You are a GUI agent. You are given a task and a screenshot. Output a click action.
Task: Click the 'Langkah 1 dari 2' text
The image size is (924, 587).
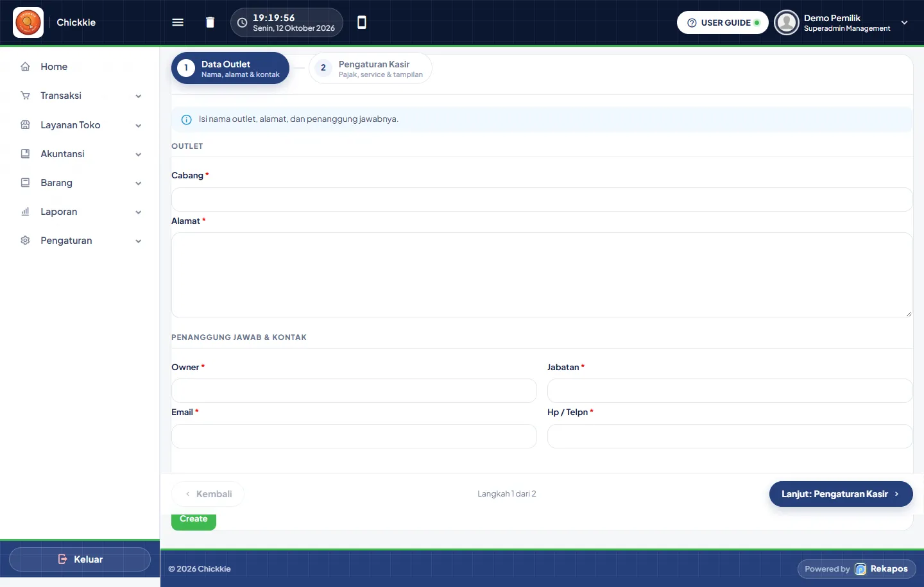[507, 494]
